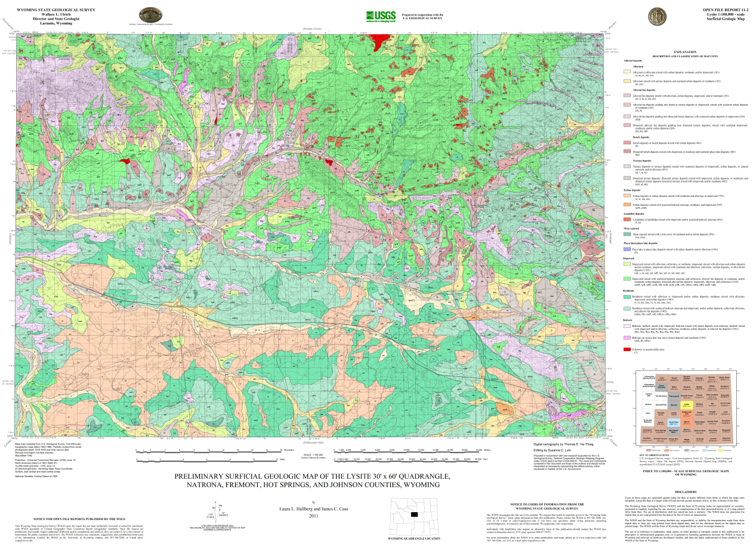Select the Wyoming quadrangle location inset map
The image size is (756, 548).
coord(409,518)
